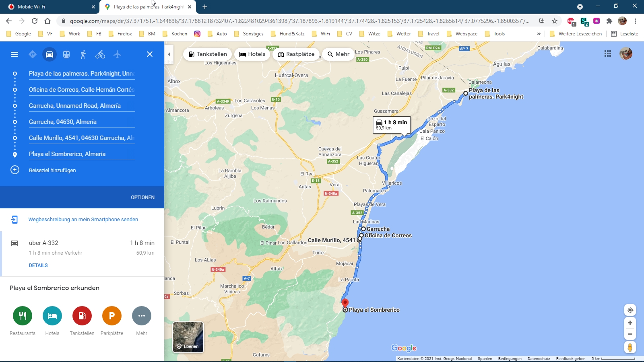Screen dimensions: 644x362
Task: Open the Travel bookmarks folder
Action: 429,34
